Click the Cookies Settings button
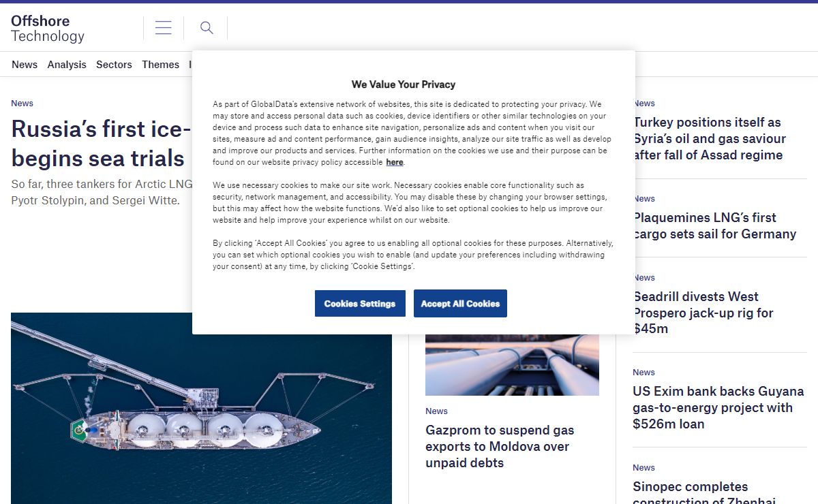The width and height of the screenshot is (818, 504). tap(360, 304)
